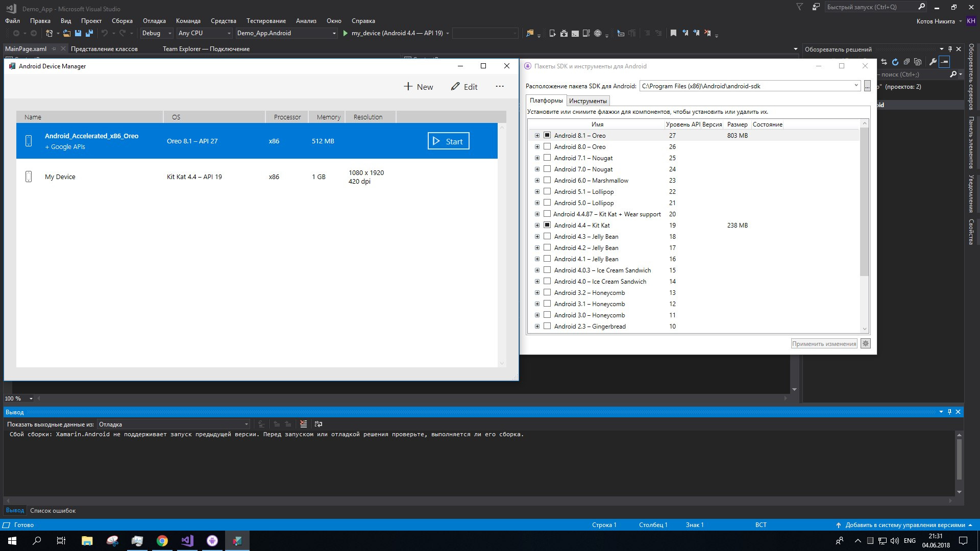The image size is (980, 551).
Task: Click the New Project toolbar icon
Action: pos(49,33)
